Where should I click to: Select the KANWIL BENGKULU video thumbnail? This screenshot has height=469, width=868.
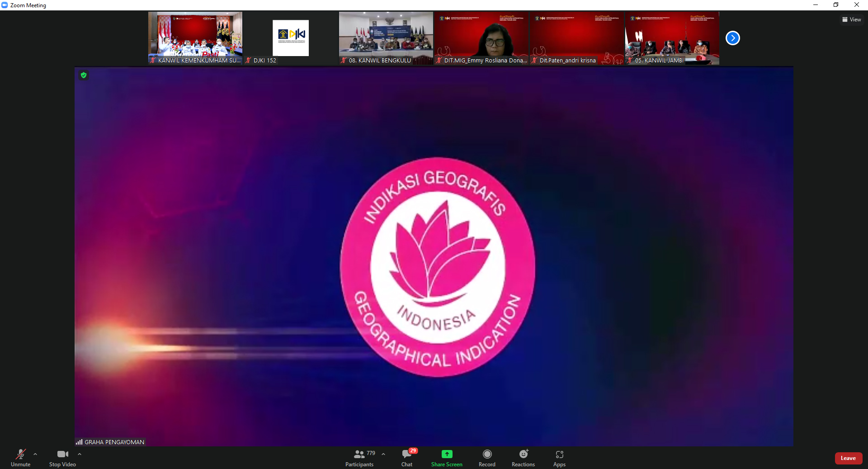point(386,38)
